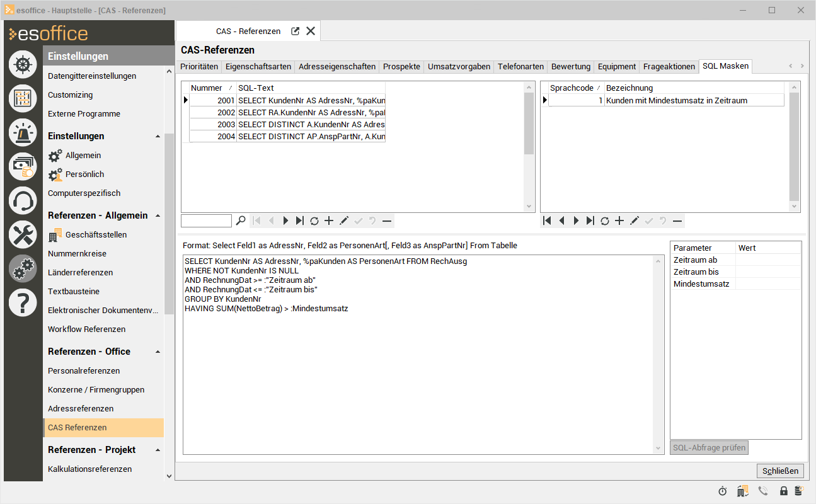The width and height of the screenshot is (816, 504).
Task: Switch to the Prospekte tab
Action: pos(401,66)
